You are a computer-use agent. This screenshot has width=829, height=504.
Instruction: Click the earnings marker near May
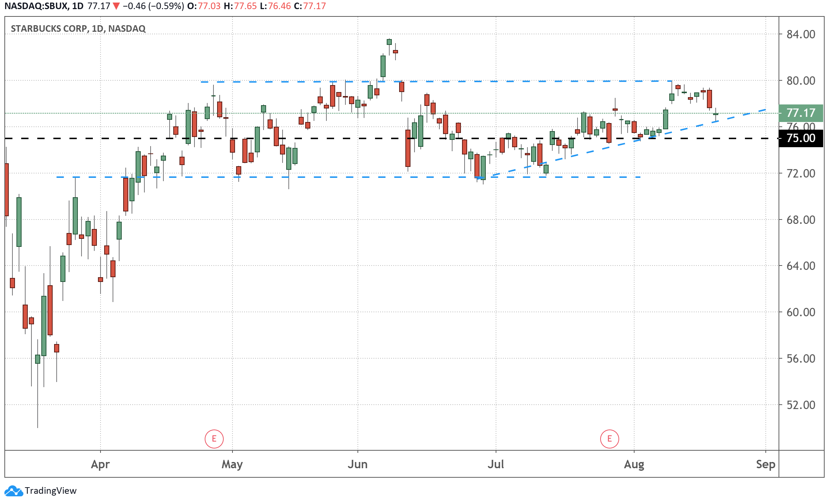pyautogui.click(x=214, y=439)
